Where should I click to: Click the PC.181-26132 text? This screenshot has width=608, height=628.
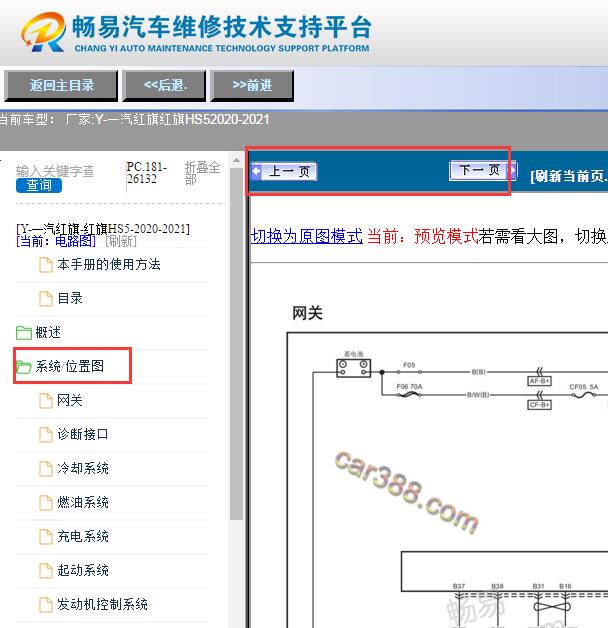point(147,173)
